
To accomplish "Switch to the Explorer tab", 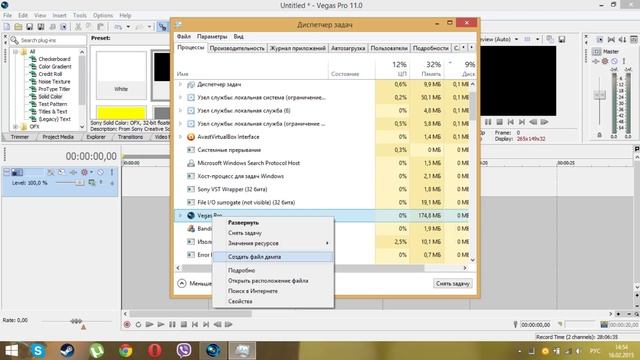I will [96, 137].
